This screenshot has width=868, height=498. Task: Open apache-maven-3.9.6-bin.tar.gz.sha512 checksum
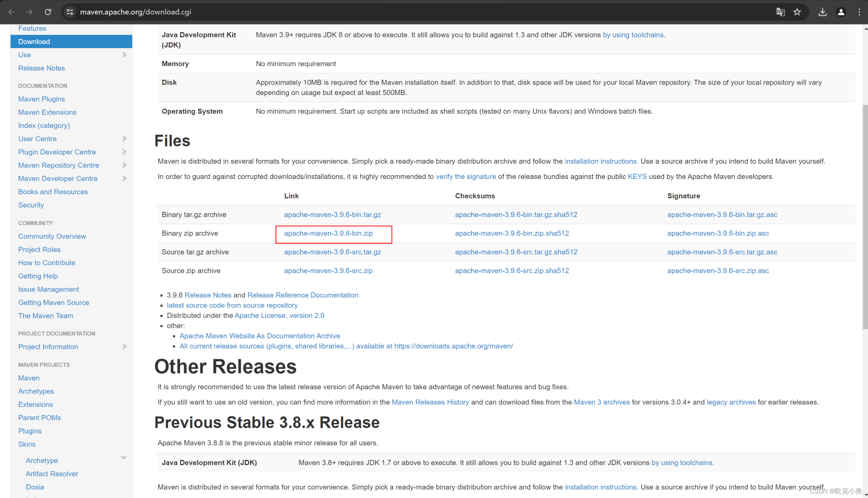(x=516, y=215)
